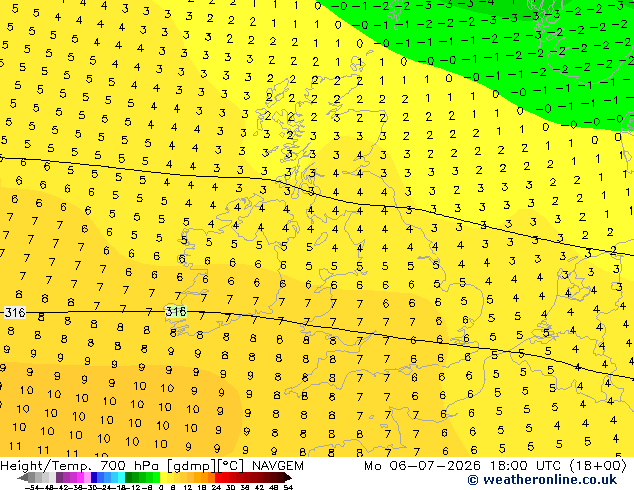Pick the cyan legend swatch above -18

tap(121, 478)
